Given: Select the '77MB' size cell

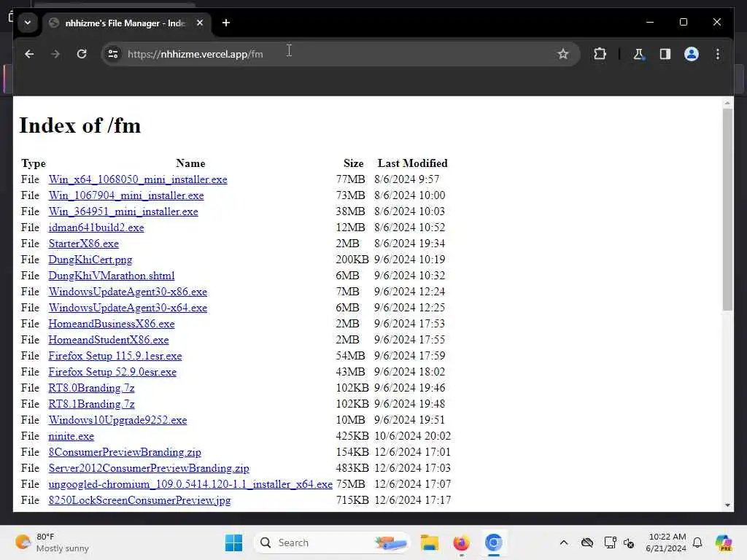Looking at the screenshot, I should tap(350, 179).
